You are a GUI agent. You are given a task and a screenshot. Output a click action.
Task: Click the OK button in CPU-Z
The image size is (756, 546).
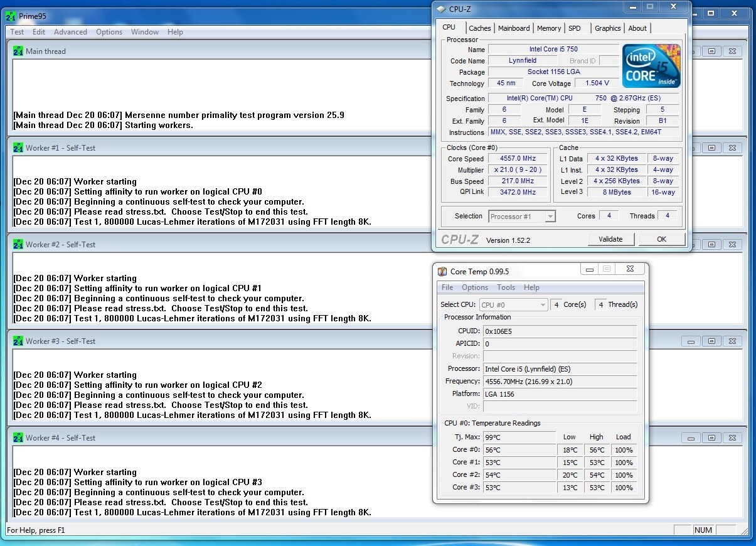(661, 239)
